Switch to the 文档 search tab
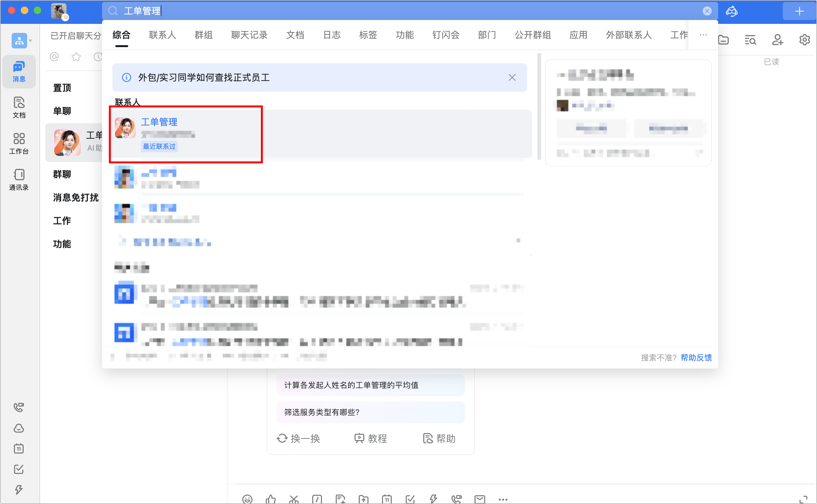 coord(295,35)
